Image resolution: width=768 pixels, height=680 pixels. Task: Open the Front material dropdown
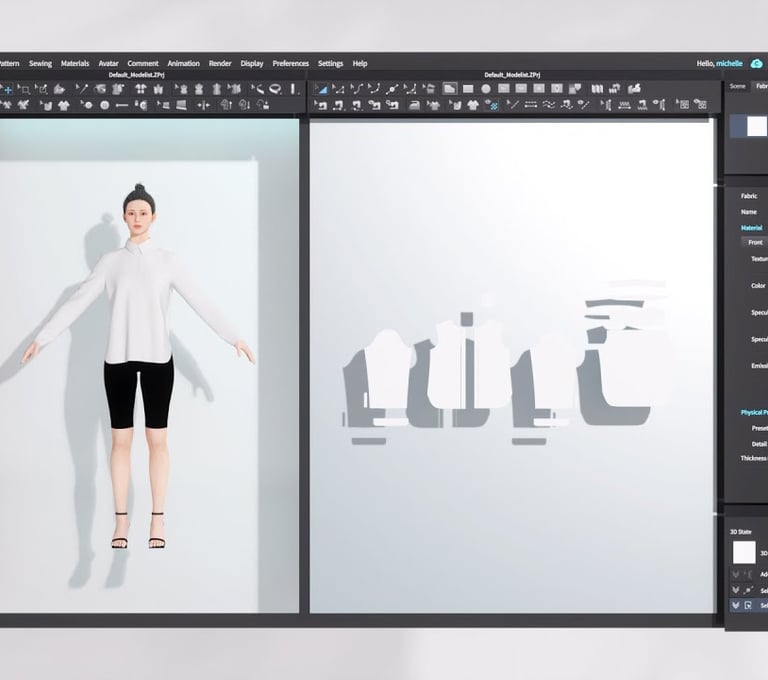click(755, 243)
